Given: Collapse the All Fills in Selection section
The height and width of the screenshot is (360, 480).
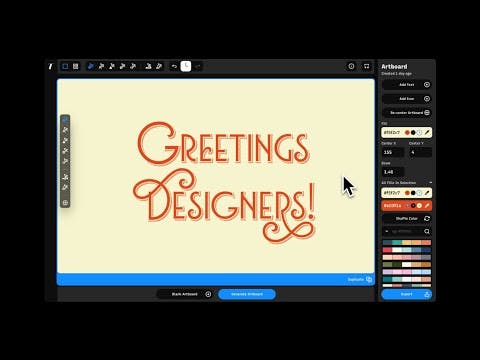Looking at the screenshot, I should [430, 183].
